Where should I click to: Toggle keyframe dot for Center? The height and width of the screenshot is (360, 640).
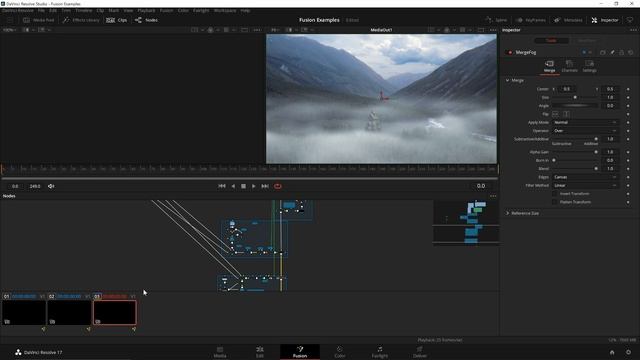click(628, 89)
